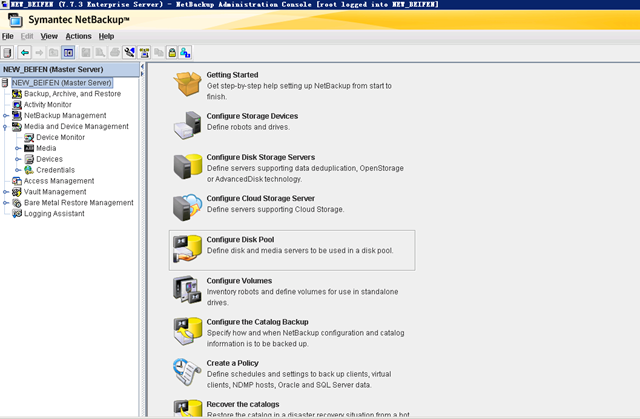Screen dimensions: 640x419
Task: Click the Bare Metal Restore Management icon
Action: (x=17, y=203)
